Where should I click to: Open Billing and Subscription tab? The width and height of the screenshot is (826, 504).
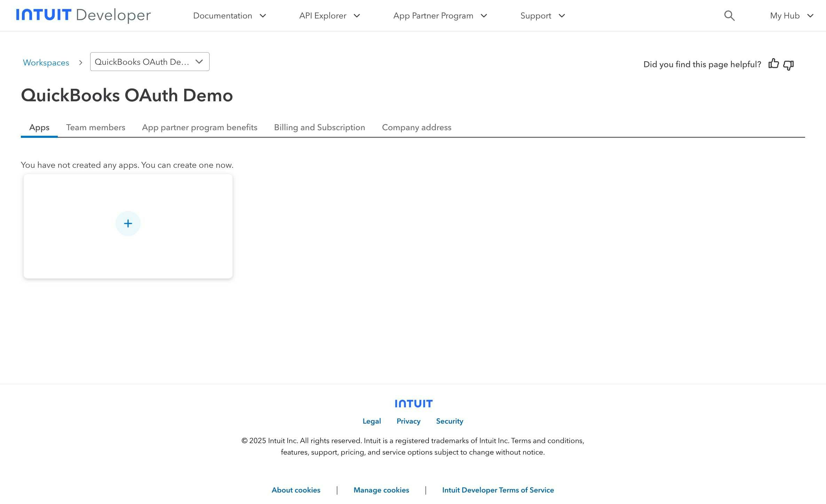tap(320, 127)
